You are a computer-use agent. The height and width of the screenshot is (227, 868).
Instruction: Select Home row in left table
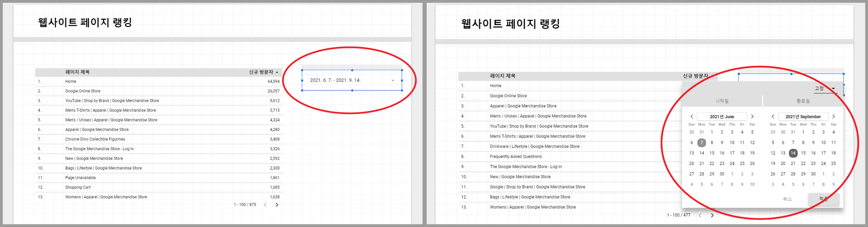click(158, 81)
